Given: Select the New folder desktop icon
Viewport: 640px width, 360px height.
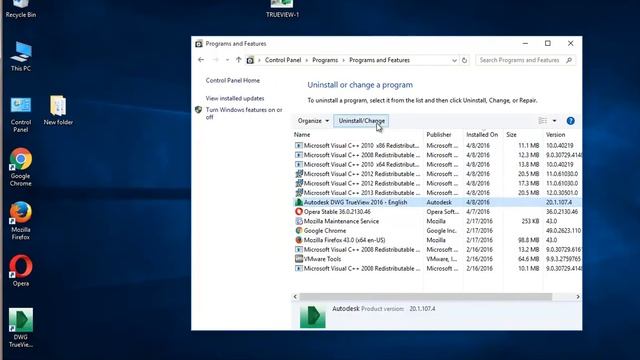Looking at the screenshot, I should (58, 110).
